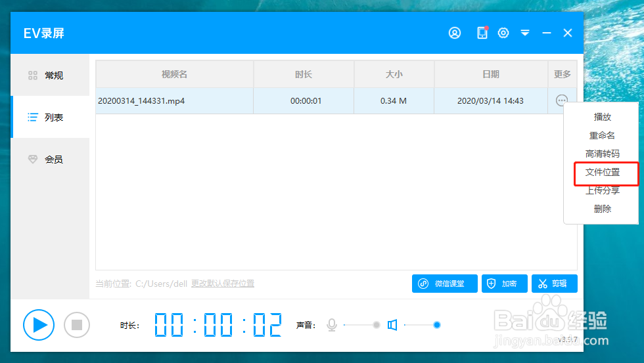Click the 2020/03/14 14:43 date cell
This screenshot has height=363, width=644.
pos(490,101)
